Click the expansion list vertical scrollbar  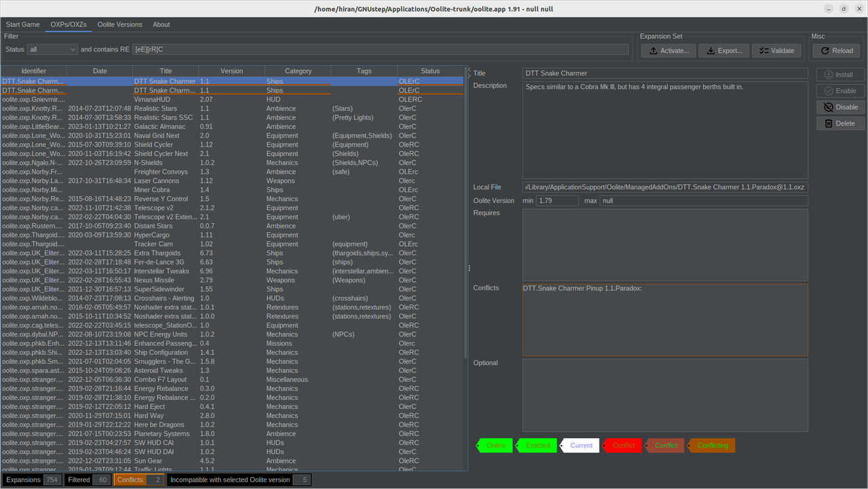pos(465,217)
